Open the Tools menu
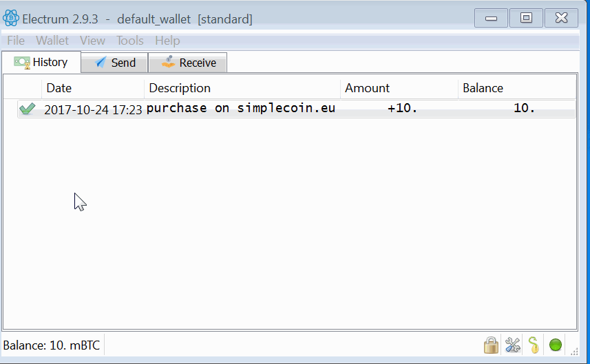Screen dimensions: 590x364 (x=129, y=41)
